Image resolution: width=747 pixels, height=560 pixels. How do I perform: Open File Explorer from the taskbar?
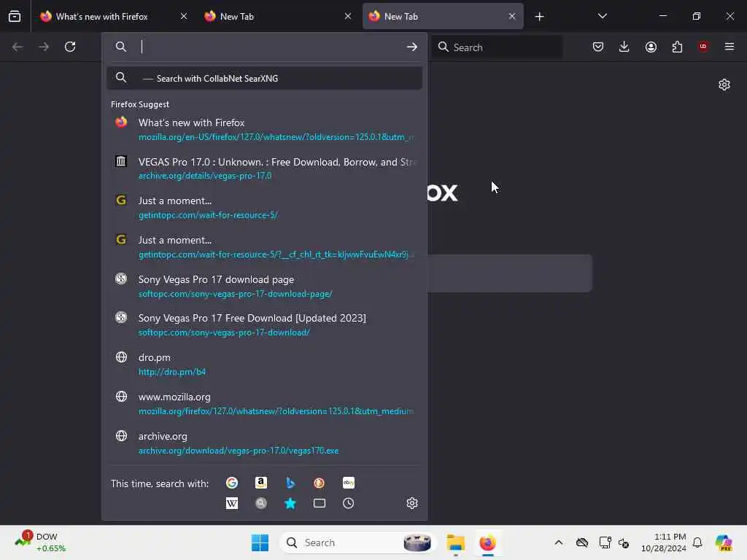click(455, 542)
